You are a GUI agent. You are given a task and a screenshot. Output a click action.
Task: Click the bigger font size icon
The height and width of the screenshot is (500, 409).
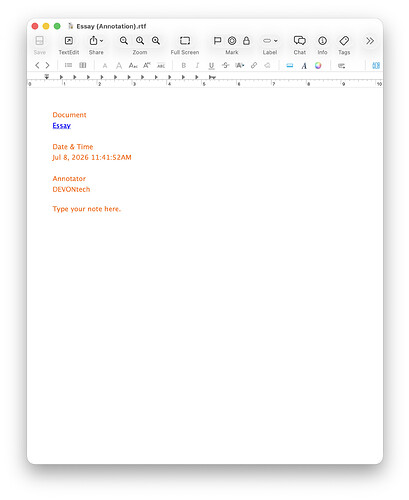click(x=119, y=66)
